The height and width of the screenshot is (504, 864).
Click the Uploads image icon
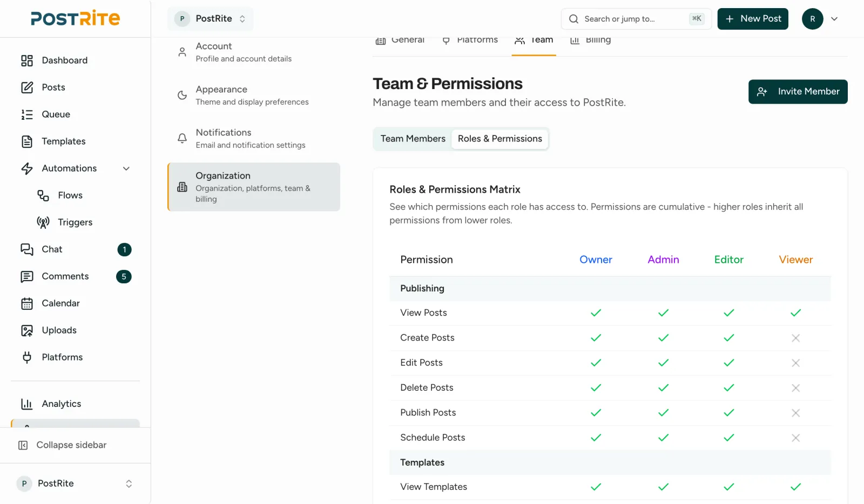pyautogui.click(x=27, y=330)
